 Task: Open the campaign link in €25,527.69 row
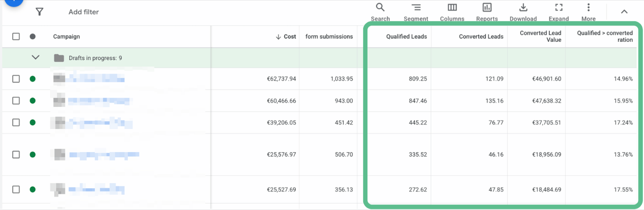click(x=96, y=190)
